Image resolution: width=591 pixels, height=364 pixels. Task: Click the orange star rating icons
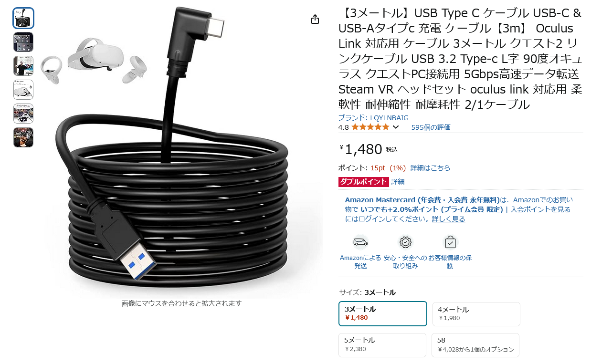[x=370, y=127]
